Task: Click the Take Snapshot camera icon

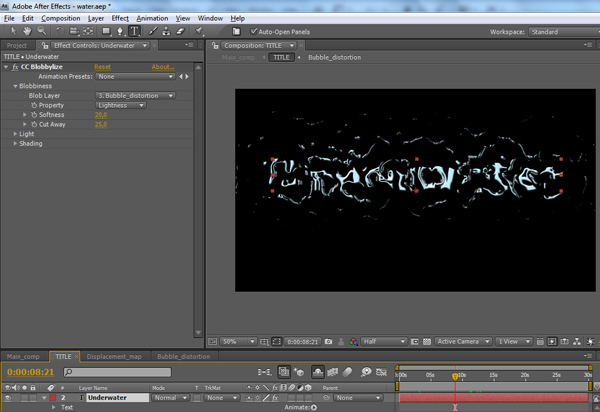Action: [328, 341]
